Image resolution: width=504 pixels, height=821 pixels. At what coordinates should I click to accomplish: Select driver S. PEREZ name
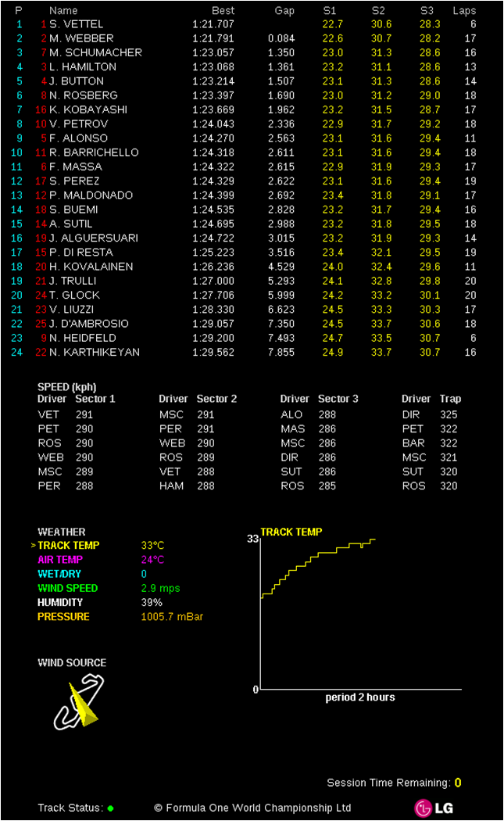(74, 181)
